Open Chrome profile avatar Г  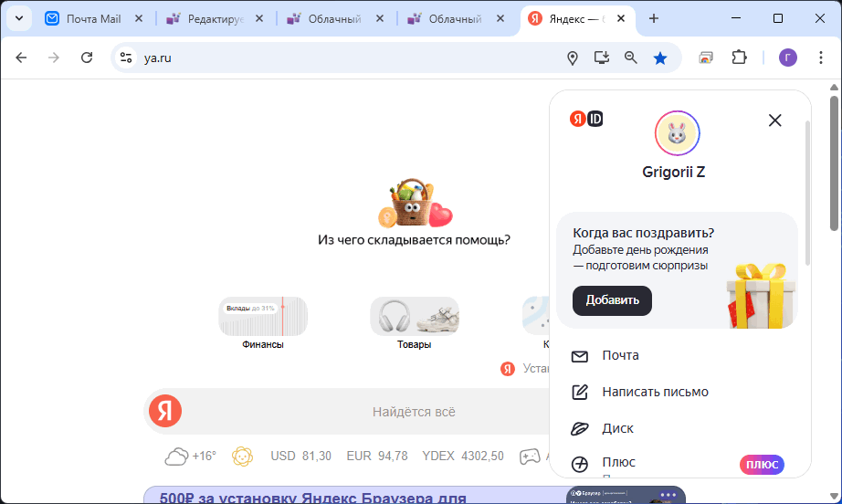click(x=788, y=58)
